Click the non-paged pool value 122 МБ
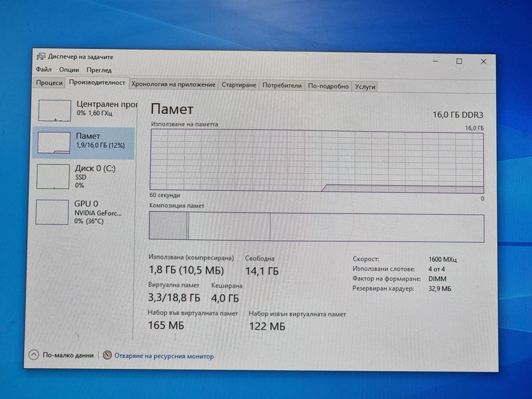The image size is (532, 399). point(267,327)
